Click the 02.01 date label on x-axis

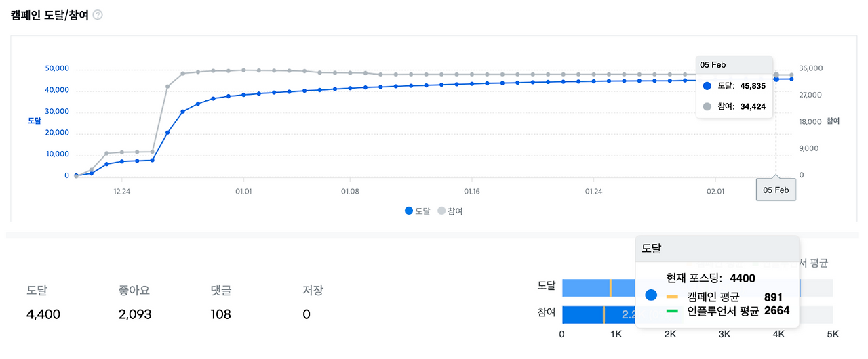715,192
